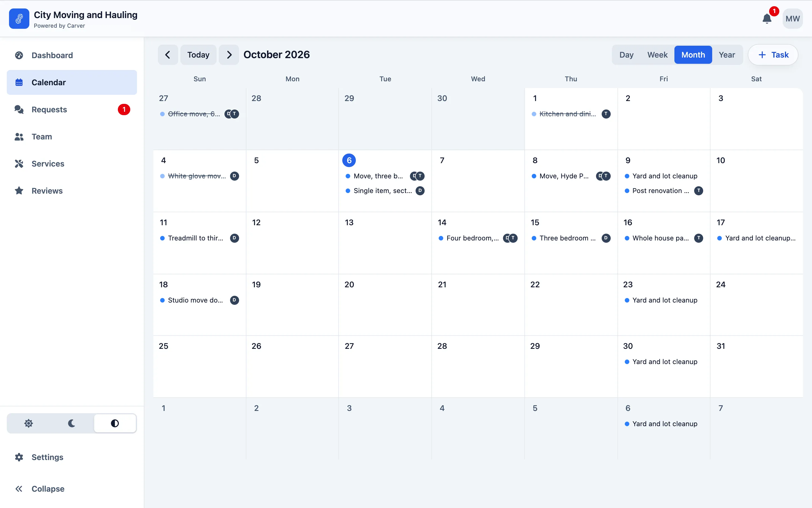
Task: Open Dashboard from the sidebar
Action: tap(72, 55)
